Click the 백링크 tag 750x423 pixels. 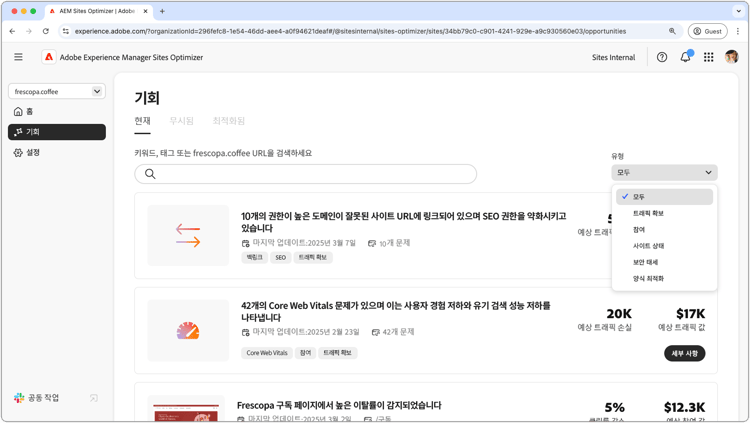pos(254,257)
